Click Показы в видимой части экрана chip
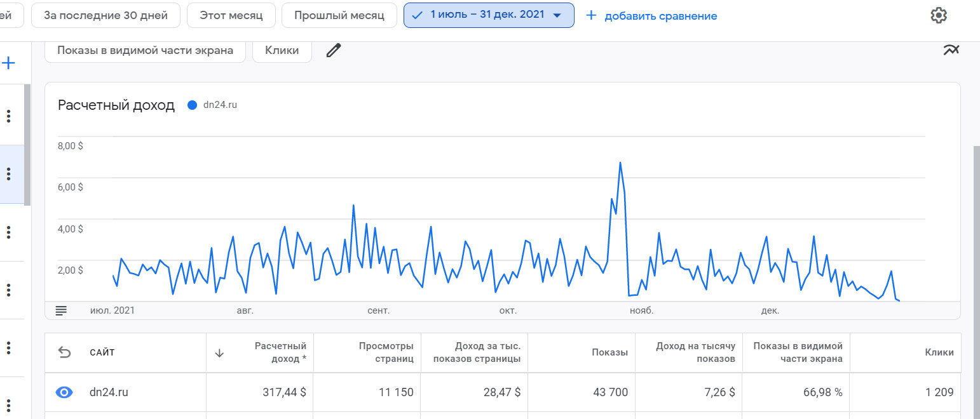 point(145,51)
